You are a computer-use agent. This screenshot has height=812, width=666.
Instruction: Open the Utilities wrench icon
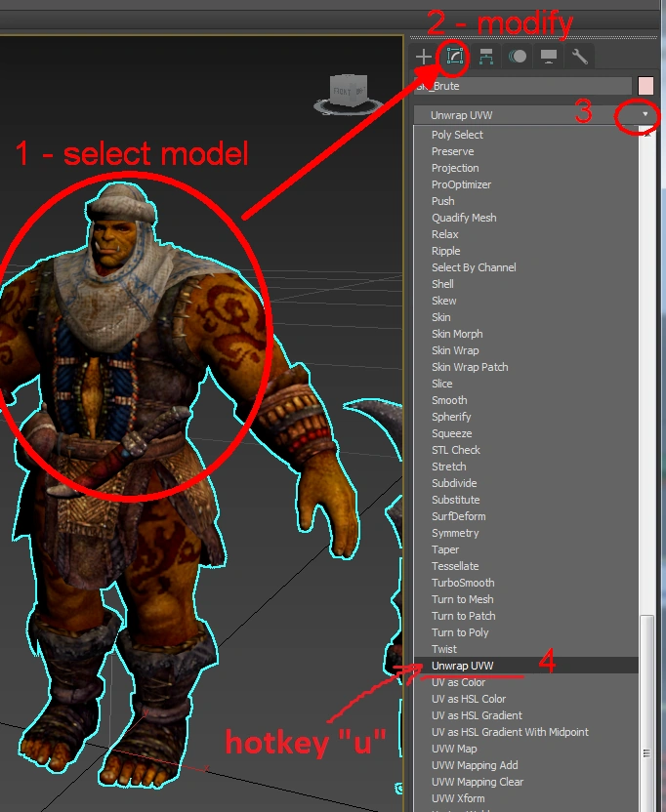coord(579,57)
